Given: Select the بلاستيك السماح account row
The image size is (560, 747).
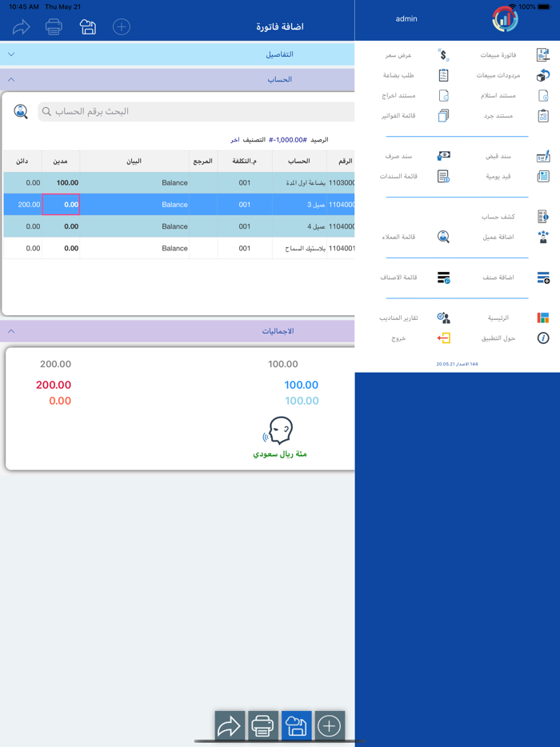Looking at the screenshot, I should 179,248.
